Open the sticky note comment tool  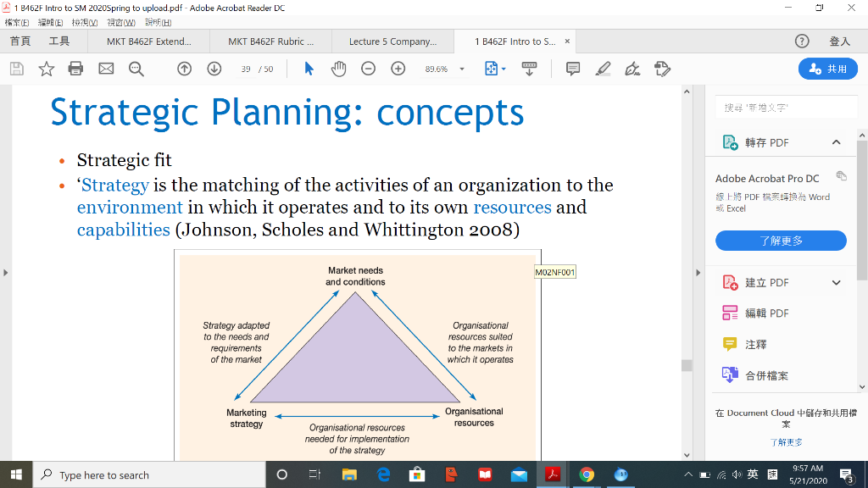[572, 69]
